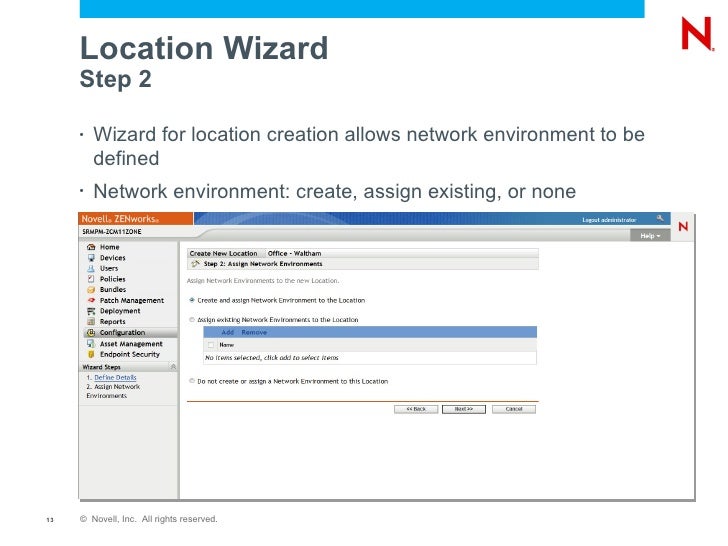Screen dimensions: 728x546
Task: Open Endpoint Security in navigation menu
Action: click(x=130, y=354)
